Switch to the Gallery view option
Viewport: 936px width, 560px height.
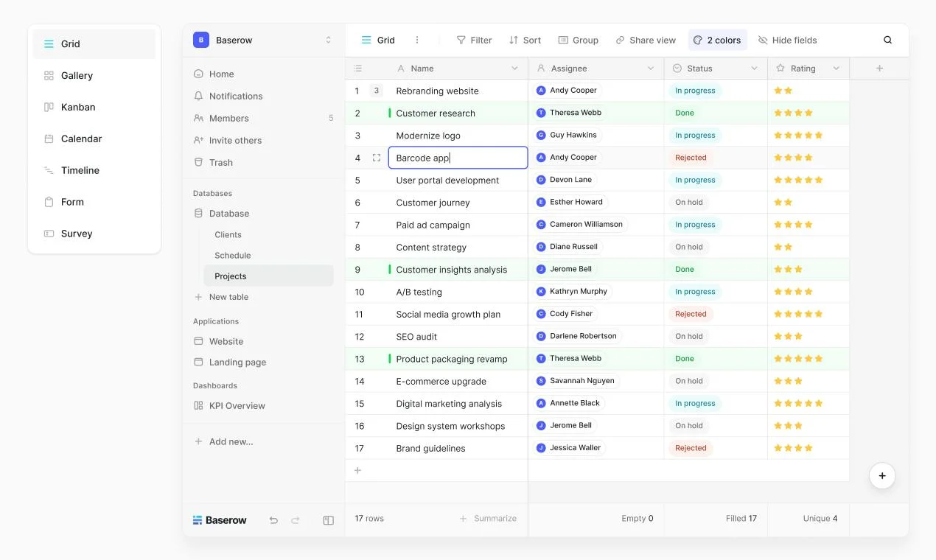tap(94, 75)
